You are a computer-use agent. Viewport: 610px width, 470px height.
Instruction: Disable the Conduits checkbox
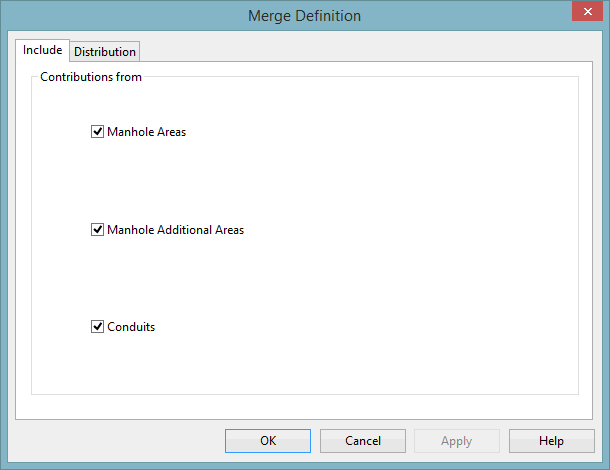click(x=97, y=326)
